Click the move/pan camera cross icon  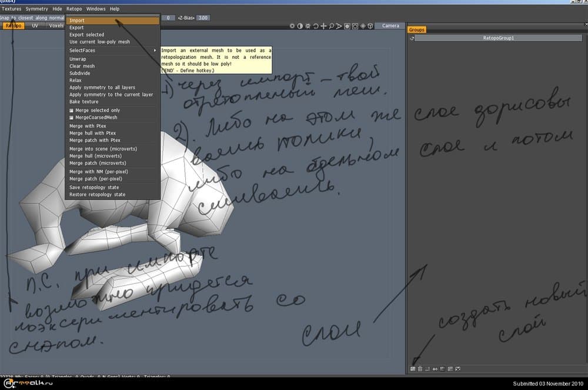pos(325,26)
